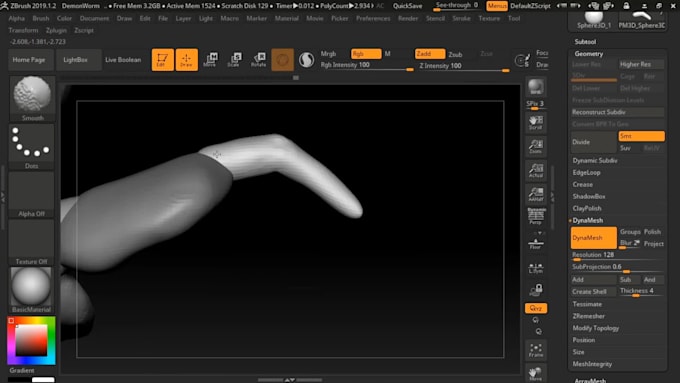Toggle the Floor grid icon
Screen dimensions: 680x383
pyautogui.click(x=536, y=243)
